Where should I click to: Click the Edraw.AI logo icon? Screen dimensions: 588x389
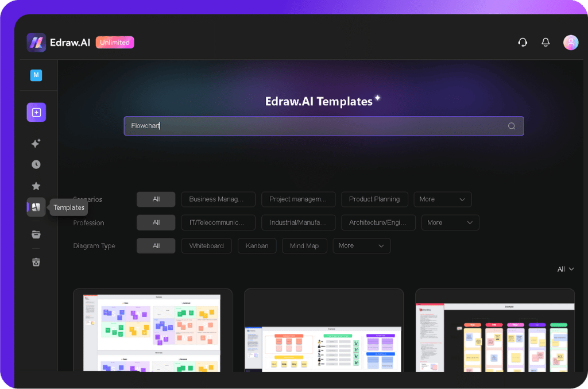tap(36, 43)
